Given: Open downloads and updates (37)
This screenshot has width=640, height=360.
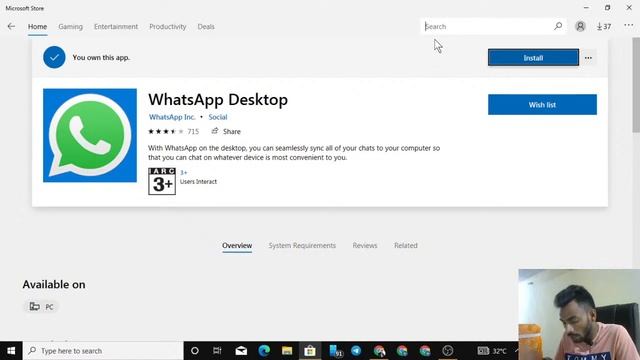Looking at the screenshot, I should (x=604, y=27).
